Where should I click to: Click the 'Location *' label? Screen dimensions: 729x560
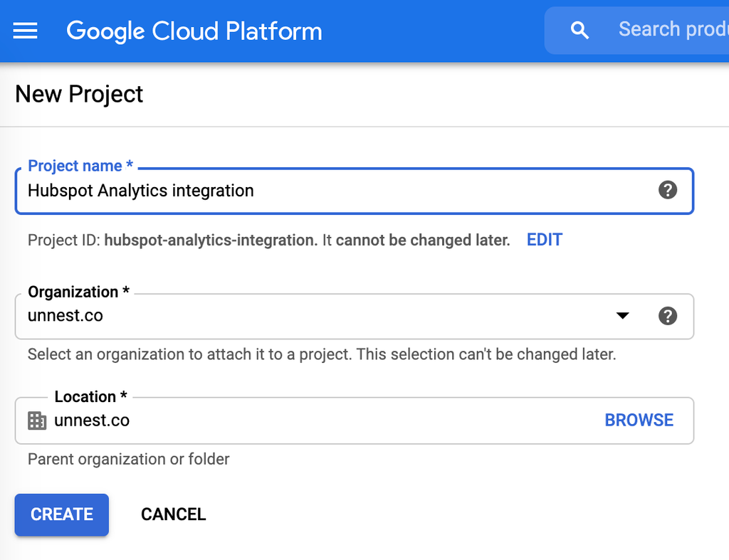(x=90, y=396)
